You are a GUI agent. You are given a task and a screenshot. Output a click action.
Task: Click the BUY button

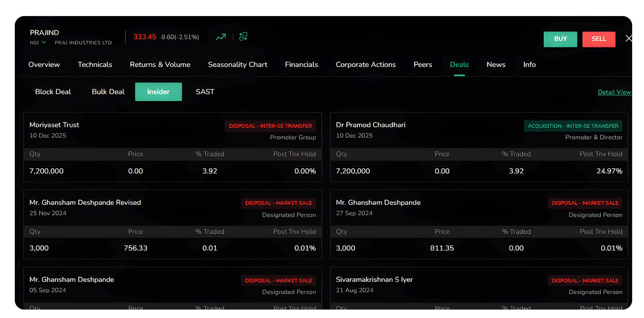(x=560, y=39)
